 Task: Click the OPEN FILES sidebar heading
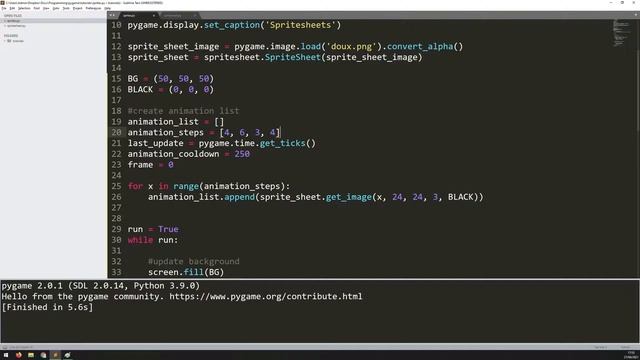(x=13, y=16)
